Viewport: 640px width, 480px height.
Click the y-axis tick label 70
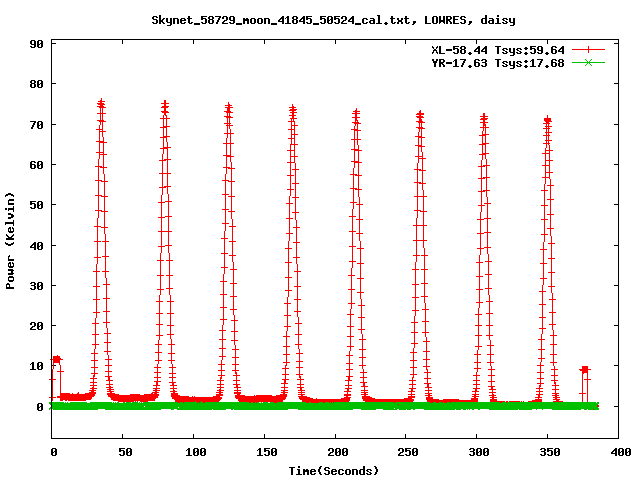[37, 125]
